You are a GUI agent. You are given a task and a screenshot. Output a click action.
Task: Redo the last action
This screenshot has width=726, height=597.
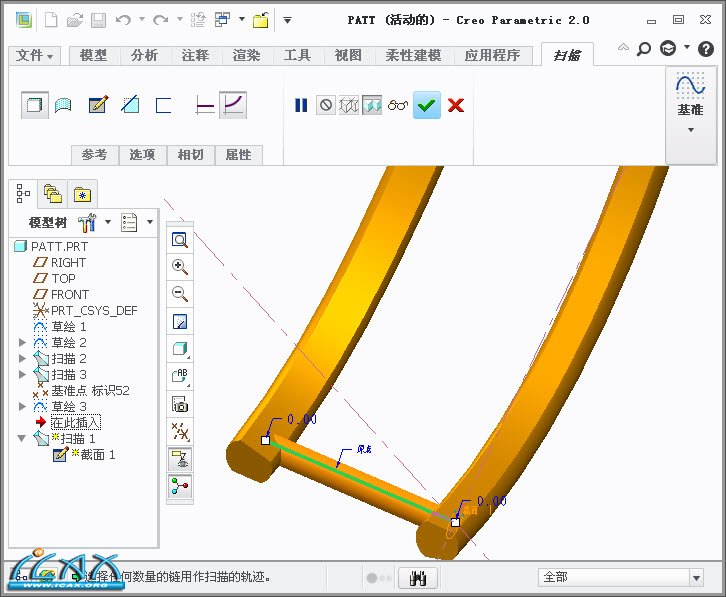(x=161, y=20)
